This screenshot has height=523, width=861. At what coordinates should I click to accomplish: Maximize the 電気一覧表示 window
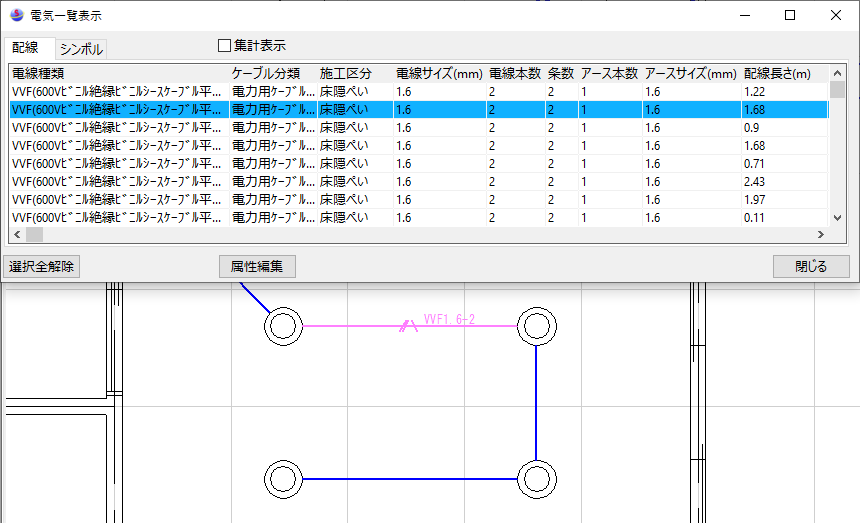click(x=790, y=16)
